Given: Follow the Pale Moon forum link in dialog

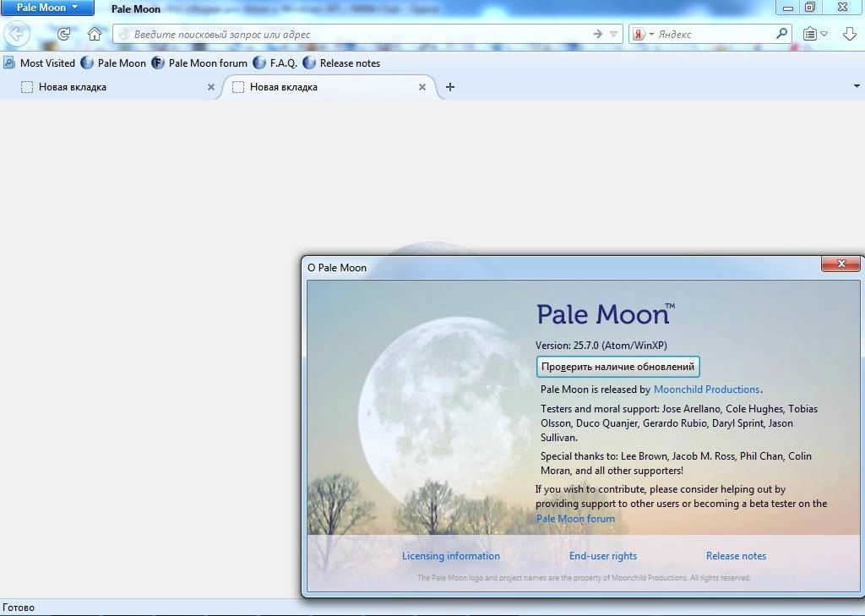Looking at the screenshot, I should [x=575, y=519].
